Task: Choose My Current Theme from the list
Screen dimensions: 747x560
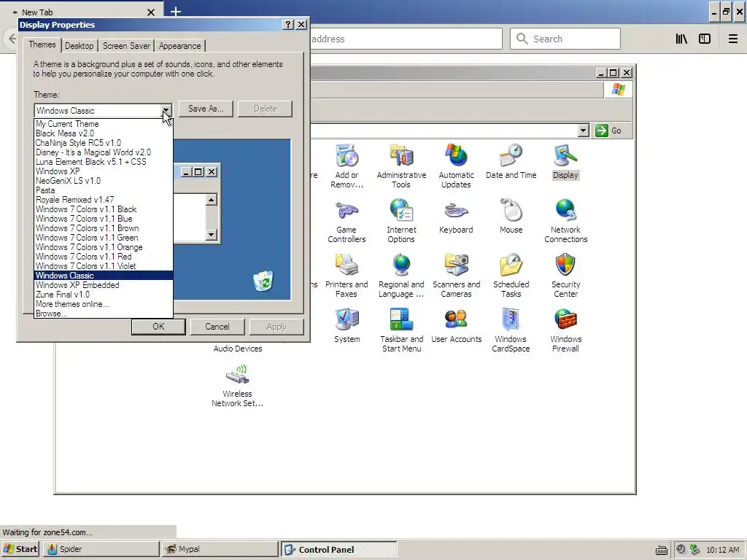Action: 104,124
